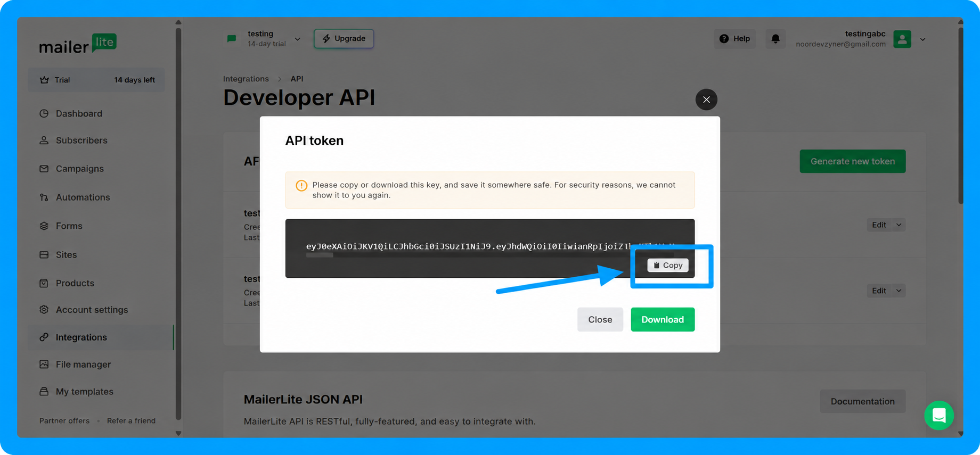Click the Campaigns envelope icon
Screen dimensions: 980x455
coord(44,169)
